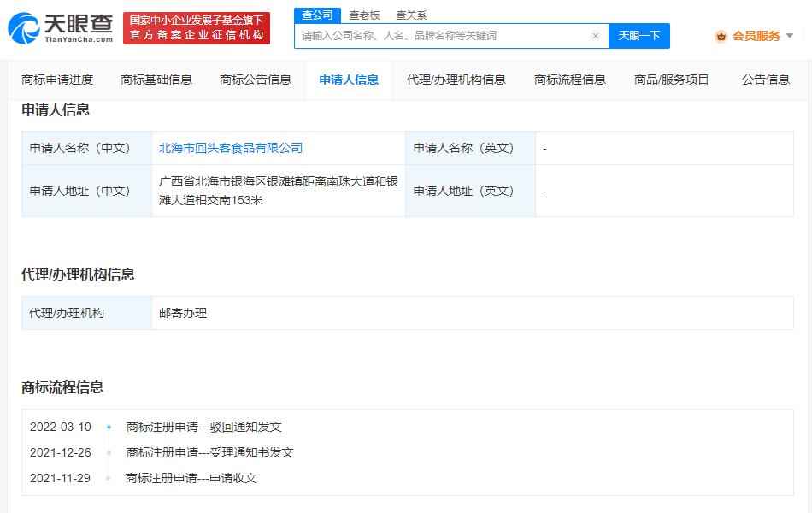Image resolution: width=812 pixels, height=513 pixels.
Task: Click the 申请人地址（英文） label cell
Action: pyautogui.click(x=470, y=191)
